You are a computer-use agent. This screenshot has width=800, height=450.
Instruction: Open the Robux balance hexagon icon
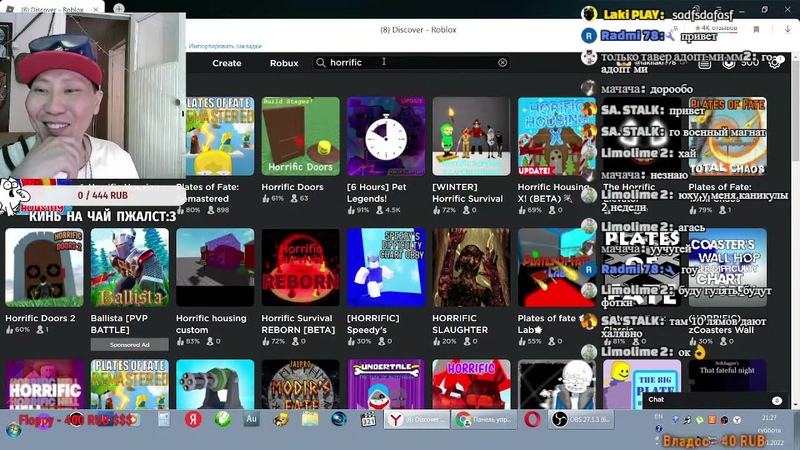pos(729,63)
